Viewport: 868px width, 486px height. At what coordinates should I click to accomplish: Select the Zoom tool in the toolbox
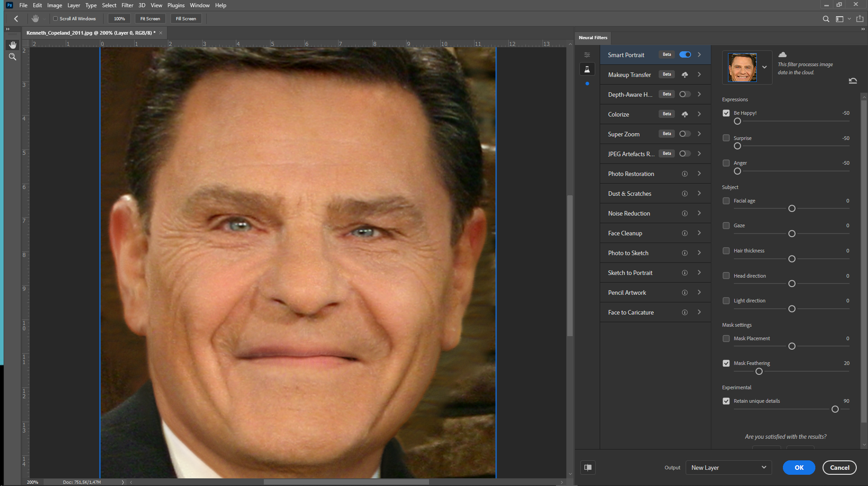[x=13, y=57]
